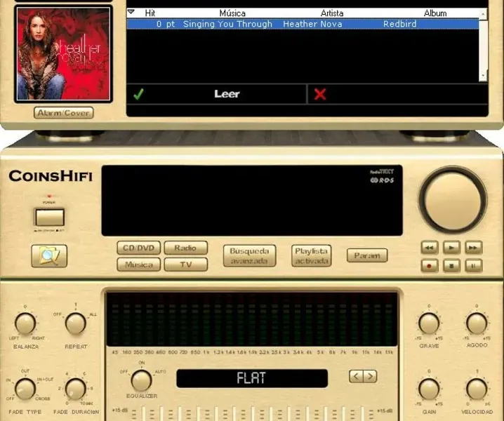Viewport: 504px width, 421px height.
Task: Click the Equalizer on/off knob
Action: tap(141, 380)
